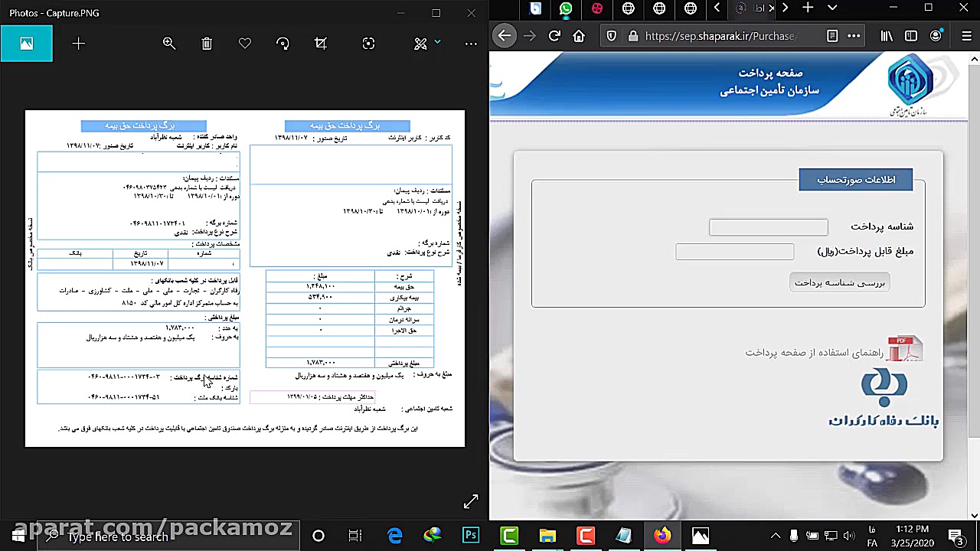This screenshot has height=551, width=980.
Task: Switch to the first pinned Firefox tab
Action: [x=535, y=8]
